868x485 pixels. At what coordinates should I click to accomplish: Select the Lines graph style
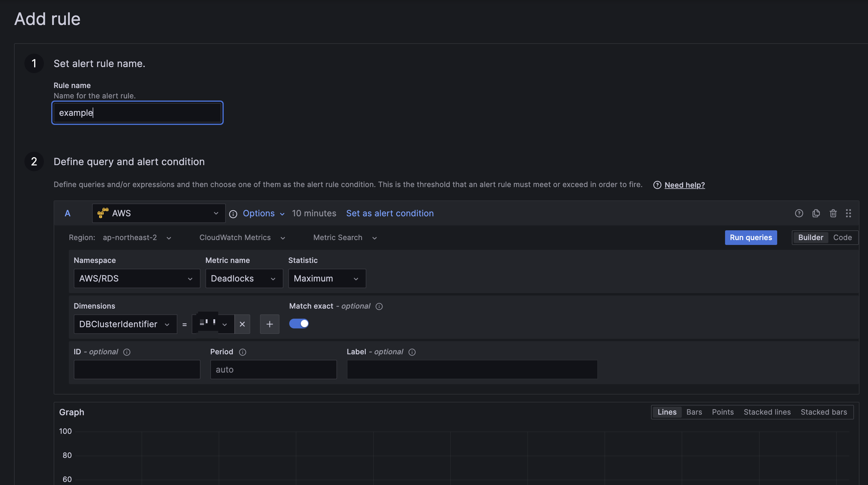(667, 412)
